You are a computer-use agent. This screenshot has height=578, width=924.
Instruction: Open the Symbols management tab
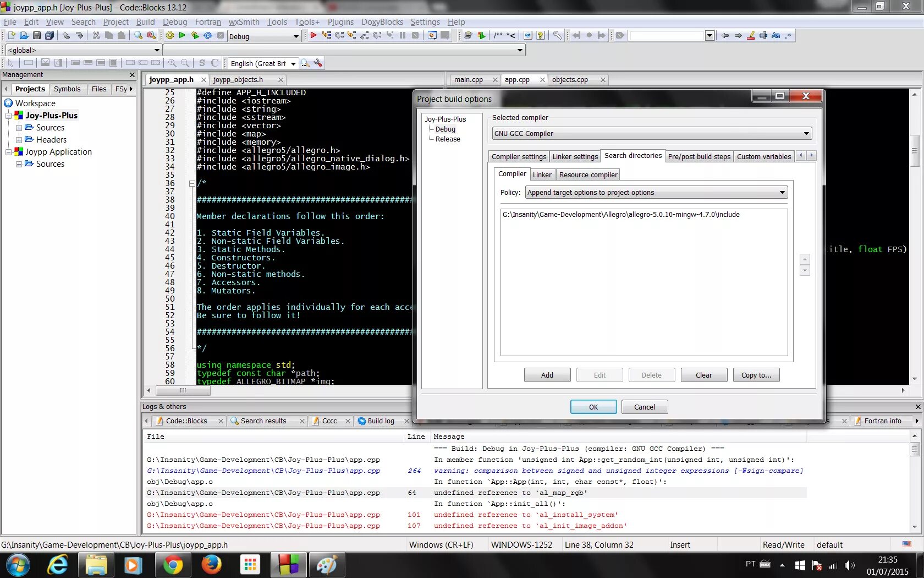pos(67,89)
